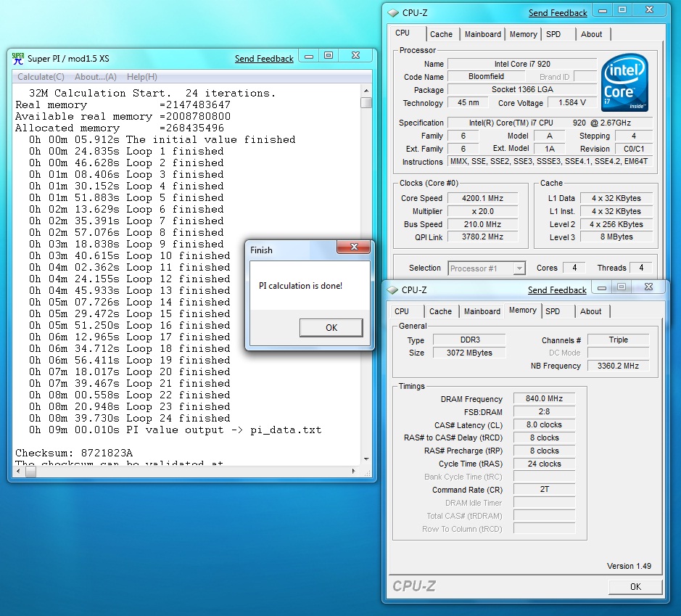
Task: Switch to Memory tab in upper CPU-Z window
Action: click(x=523, y=34)
